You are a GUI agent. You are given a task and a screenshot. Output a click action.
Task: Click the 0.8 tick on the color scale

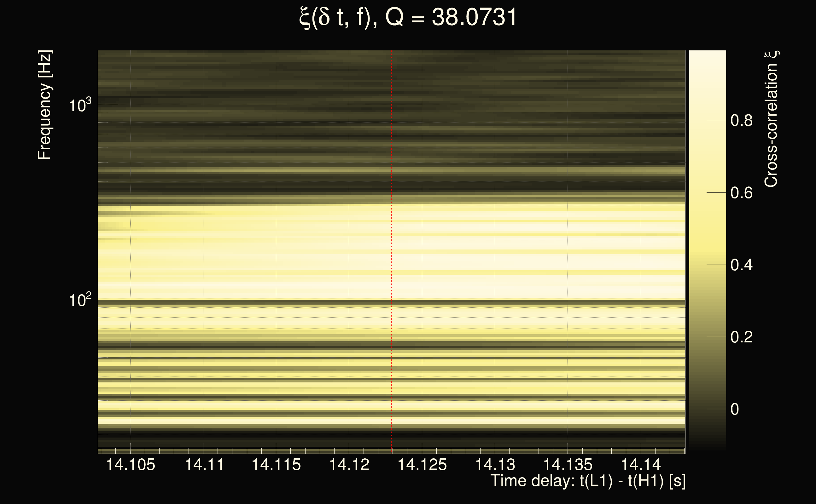pos(741,120)
